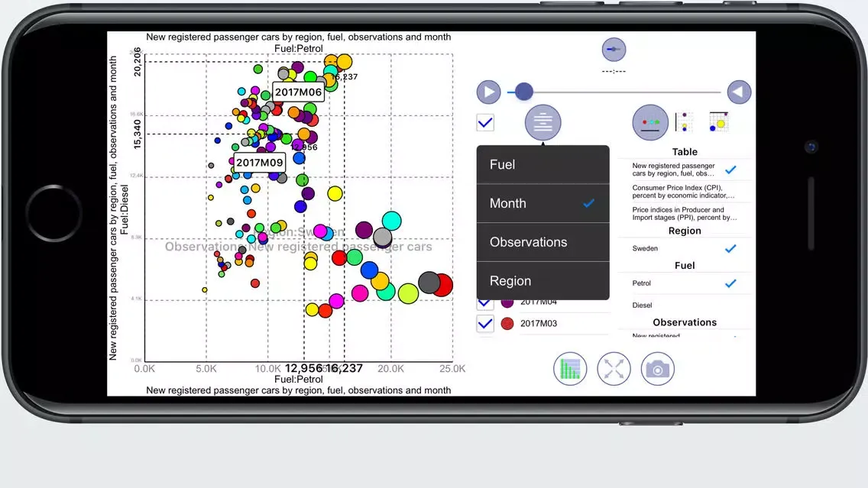
Task: Toggle the partially hidden 2017M04 checkbox
Action: tap(485, 303)
